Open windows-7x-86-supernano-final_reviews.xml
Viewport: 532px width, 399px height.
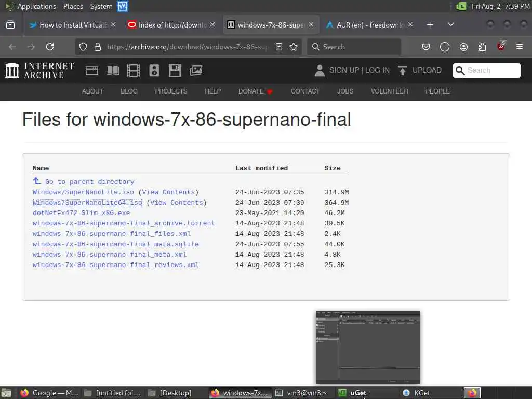point(116,265)
